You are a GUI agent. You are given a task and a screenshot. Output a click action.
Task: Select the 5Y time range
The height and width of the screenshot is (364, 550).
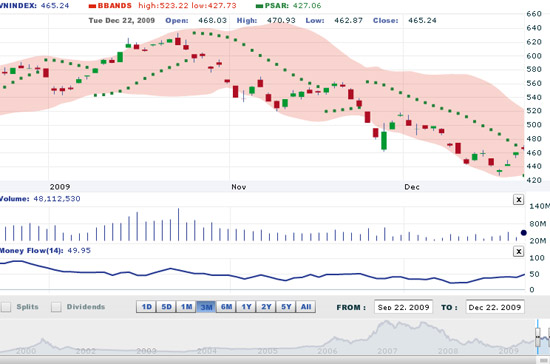(286, 307)
